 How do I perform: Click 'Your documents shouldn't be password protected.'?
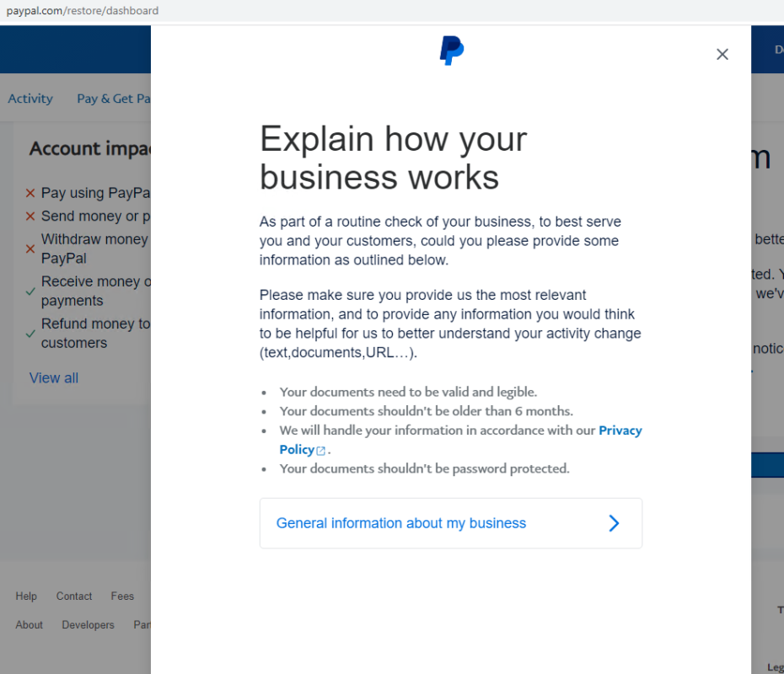(425, 468)
